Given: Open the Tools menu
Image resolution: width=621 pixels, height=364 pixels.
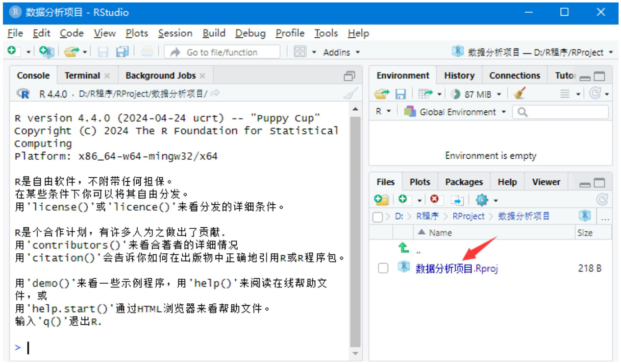Looking at the screenshot, I should point(326,33).
